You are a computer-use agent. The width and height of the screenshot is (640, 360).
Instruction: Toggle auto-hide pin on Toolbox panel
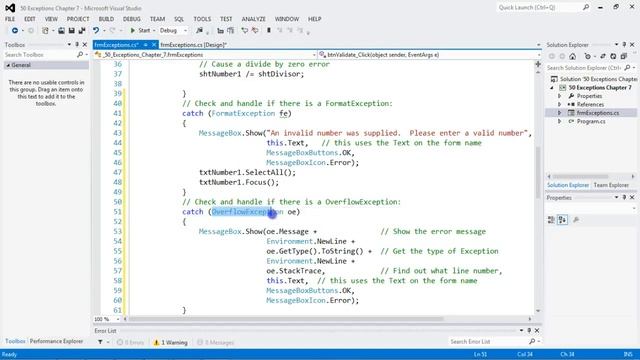point(77,44)
